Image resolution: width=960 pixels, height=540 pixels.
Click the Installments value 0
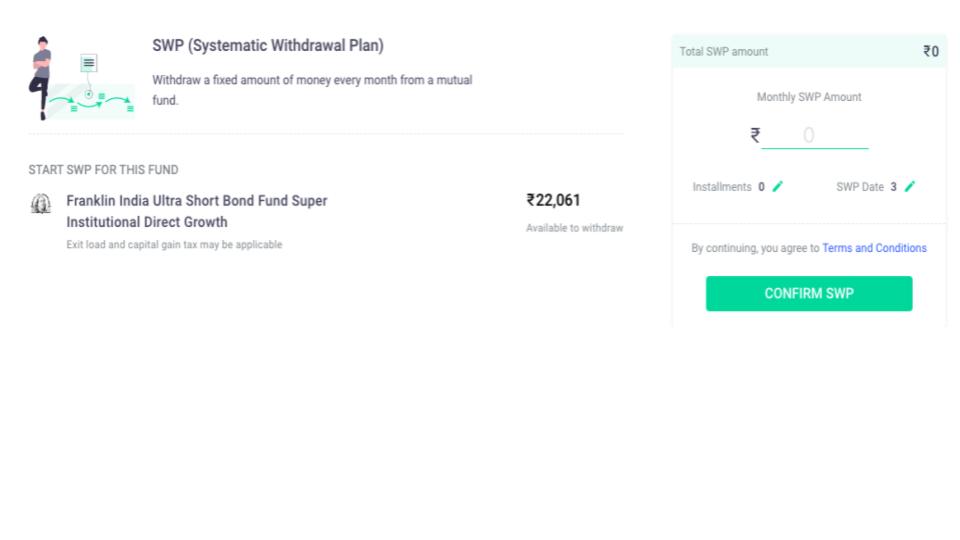click(x=761, y=187)
